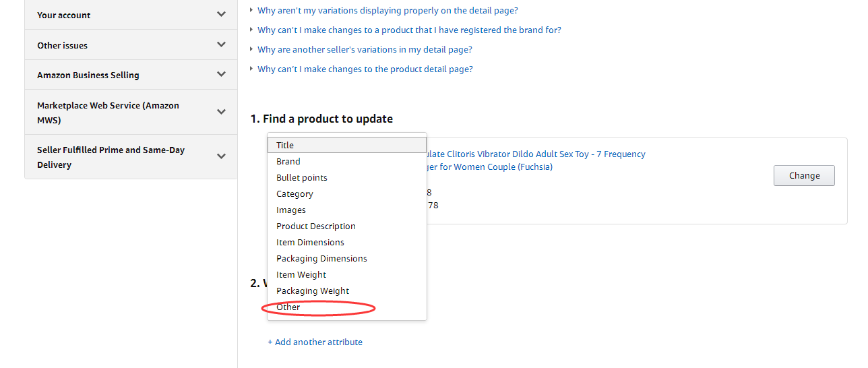
Task: Select Packaging Weight option
Action: (x=313, y=290)
